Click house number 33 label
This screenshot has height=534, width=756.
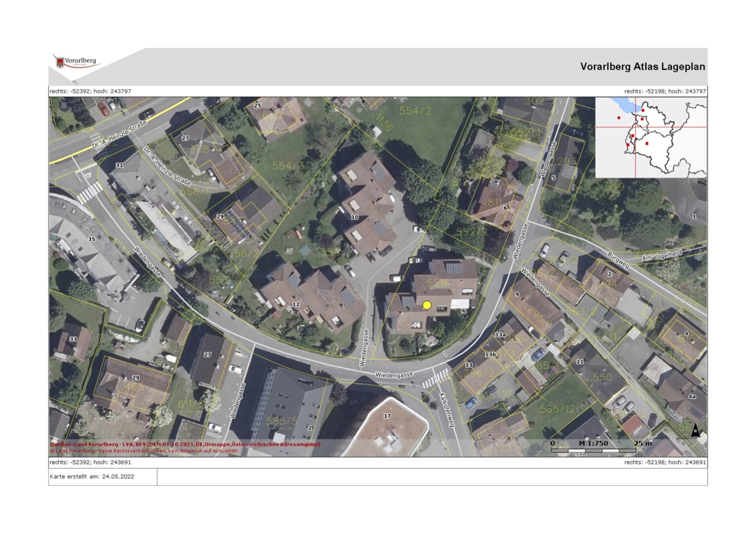[73, 339]
